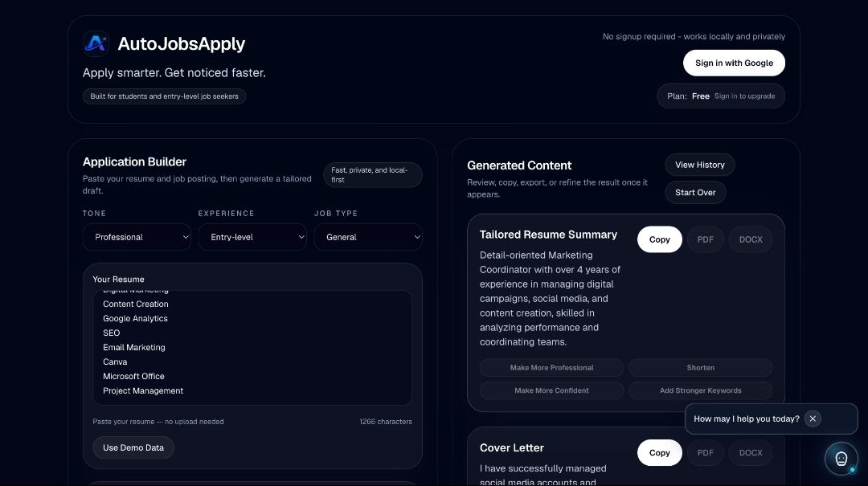This screenshot has height=486, width=868.
Task: Sign in with Google
Action: [x=734, y=63]
